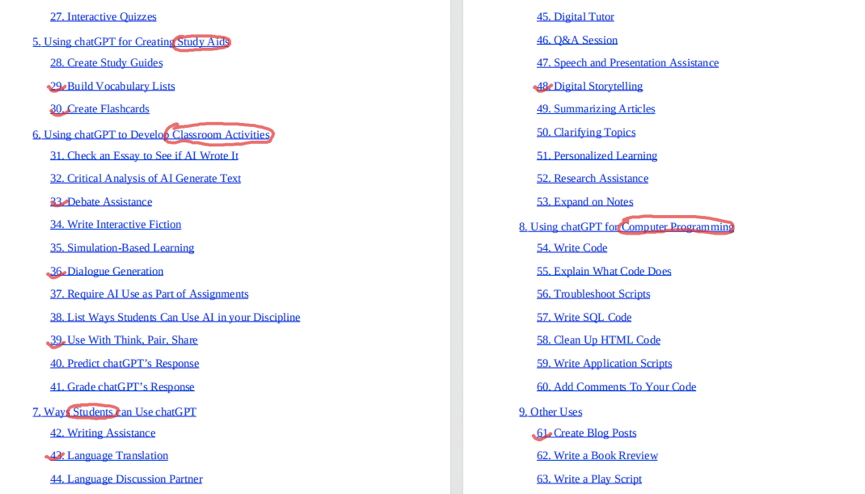Image resolution: width=865 pixels, height=494 pixels.
Task: Open '51. Personalized Learning' entry
Action: [597, 156]
